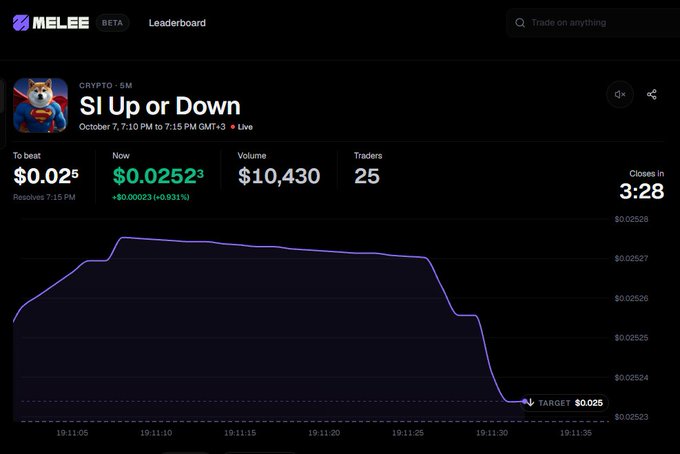
Task: Open the Leaderboard page
Action: pyautogui.click(x=177, y=23)
